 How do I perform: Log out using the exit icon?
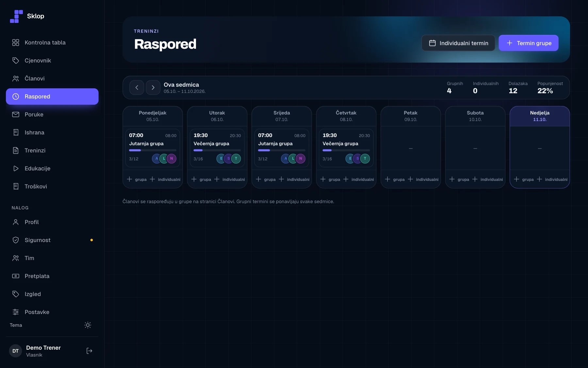coord(89,351)
